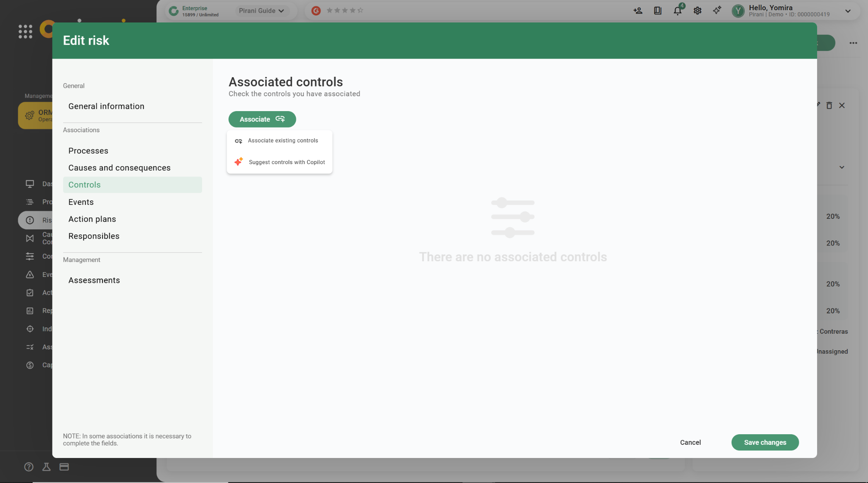868x483 pixels.
Task: Click the Copilot sparkle icon in the top bar
Action: click(717, 11)
